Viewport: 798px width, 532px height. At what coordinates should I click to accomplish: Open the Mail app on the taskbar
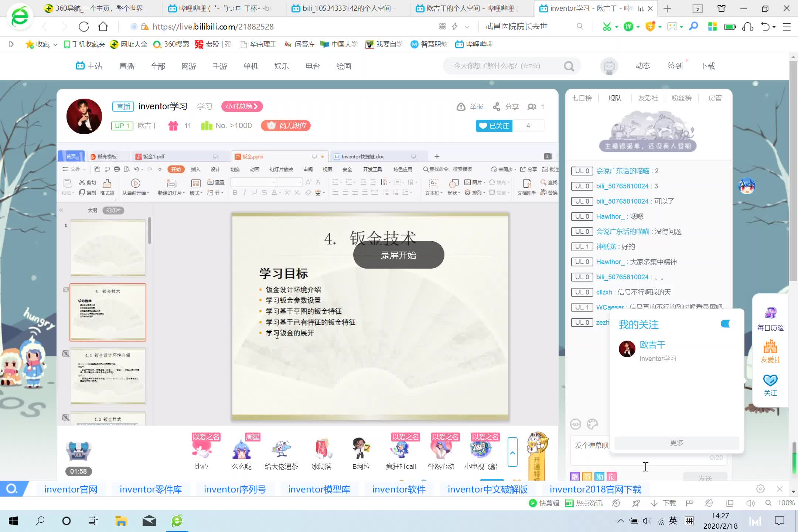(149, 521)
